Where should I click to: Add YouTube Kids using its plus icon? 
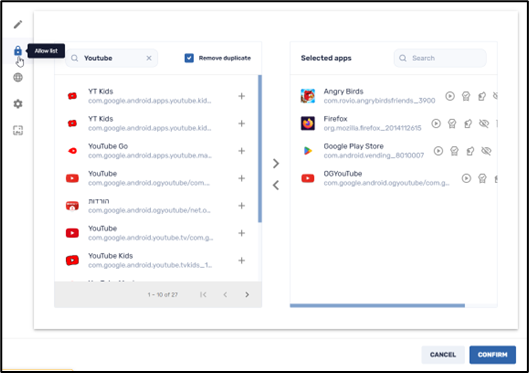click(x=242, y=260)
